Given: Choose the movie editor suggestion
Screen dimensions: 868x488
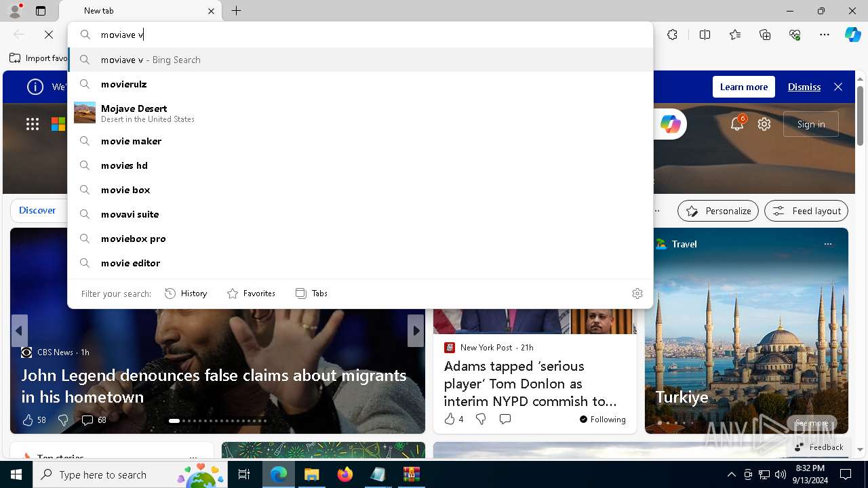Looking at the screenshot, I should (360, 263).
